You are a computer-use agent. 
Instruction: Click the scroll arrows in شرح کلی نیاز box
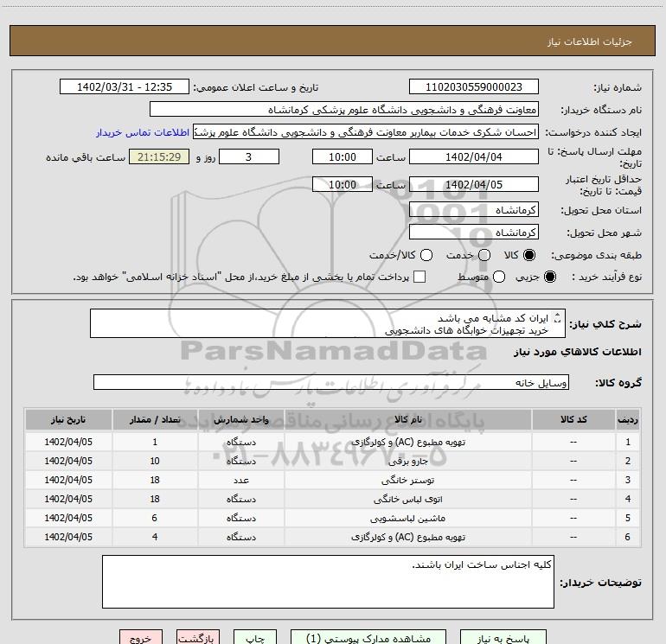click(558, 317)
